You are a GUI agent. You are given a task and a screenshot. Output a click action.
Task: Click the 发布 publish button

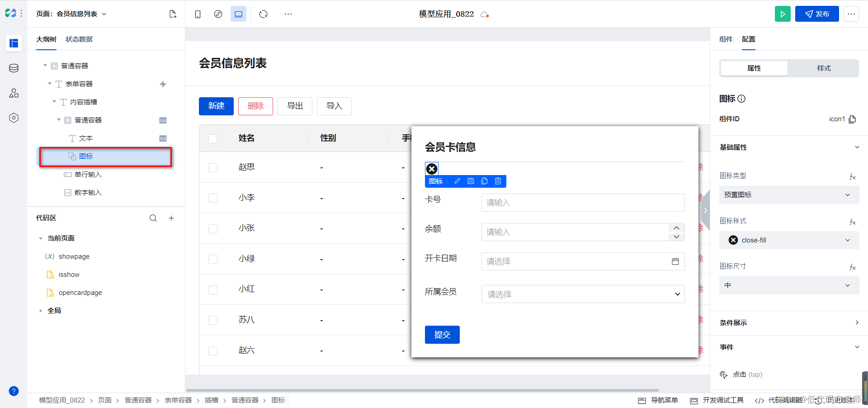click(x=817, y=14)
